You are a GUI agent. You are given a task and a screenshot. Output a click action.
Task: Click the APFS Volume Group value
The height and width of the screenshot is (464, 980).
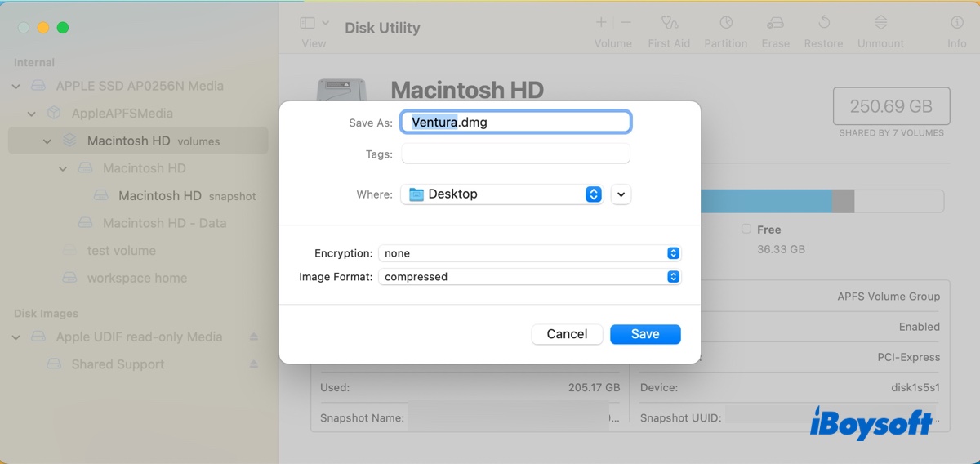[889, 297]
